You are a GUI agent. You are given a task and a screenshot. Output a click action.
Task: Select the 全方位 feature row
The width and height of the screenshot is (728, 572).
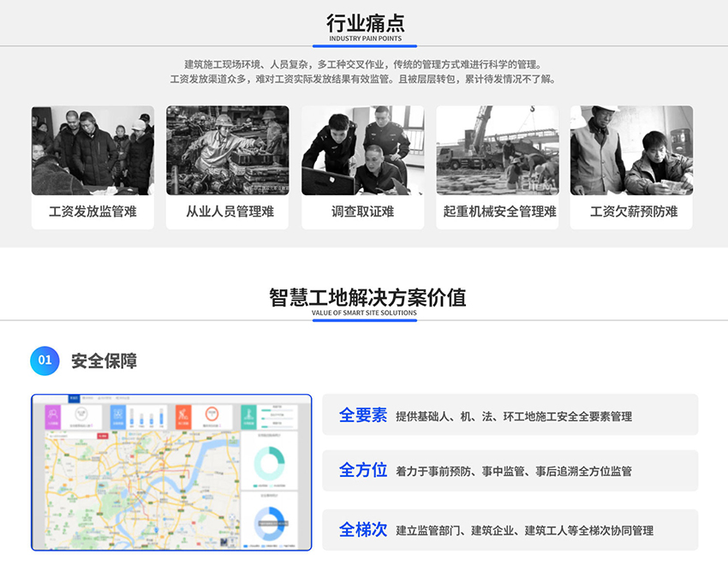[x=510, y=471]
